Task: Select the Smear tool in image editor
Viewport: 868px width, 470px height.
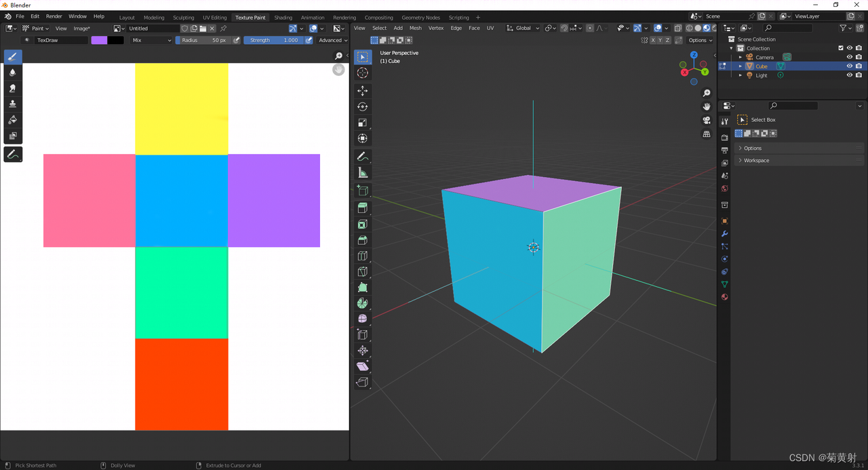Action: coord(13,88)
